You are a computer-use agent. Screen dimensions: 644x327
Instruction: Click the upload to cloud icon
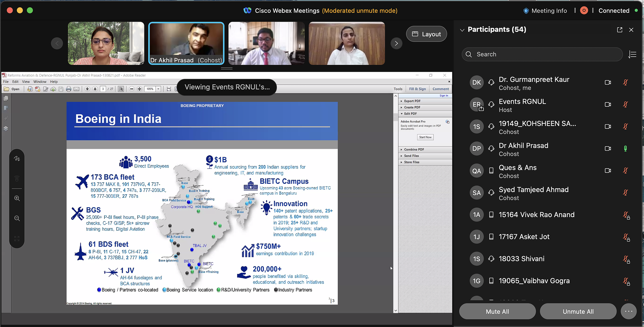tap(53, 89)
